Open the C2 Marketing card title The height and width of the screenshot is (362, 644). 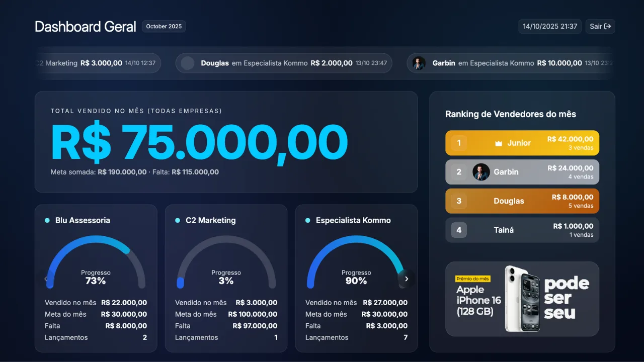point(210,220)
